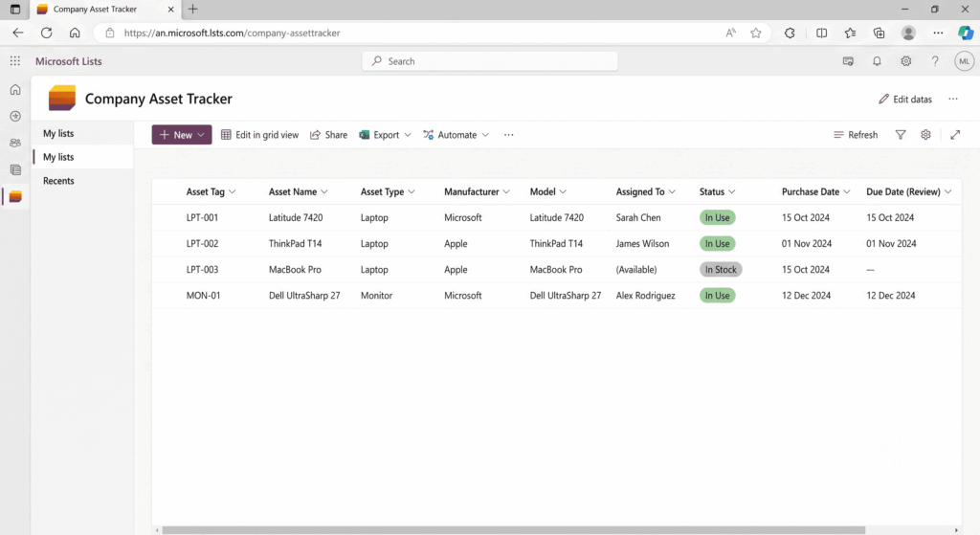
Task: Click the Search box
Action: pos(490,61)
